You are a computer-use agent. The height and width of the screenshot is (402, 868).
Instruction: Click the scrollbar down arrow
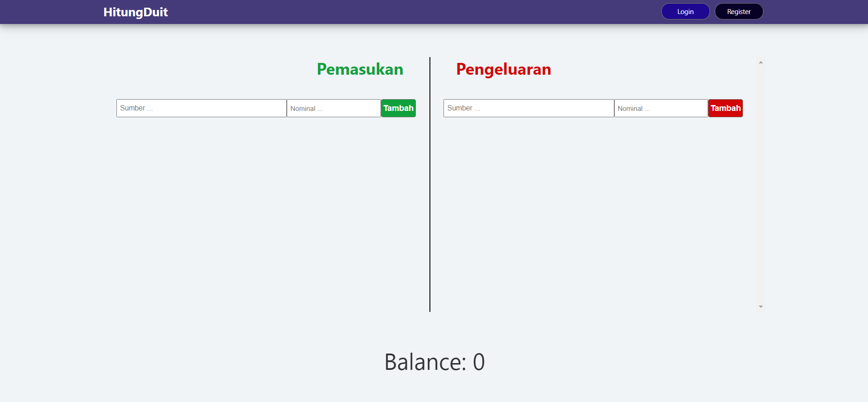[x=761, y=307]
